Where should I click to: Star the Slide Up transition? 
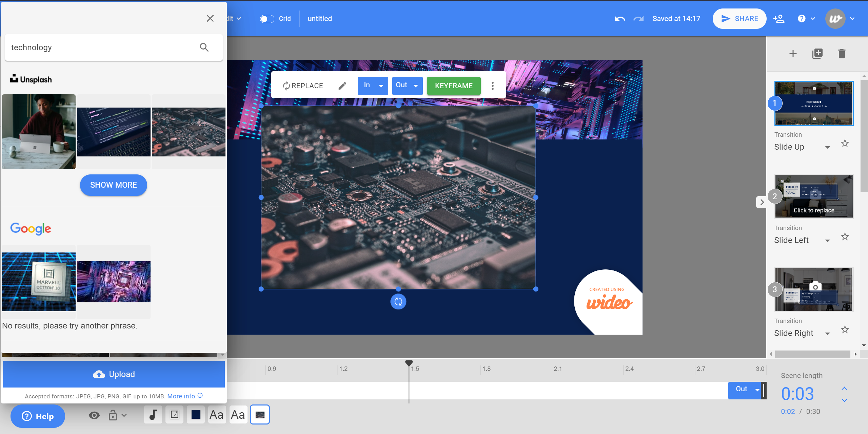[x=845, y=143]
